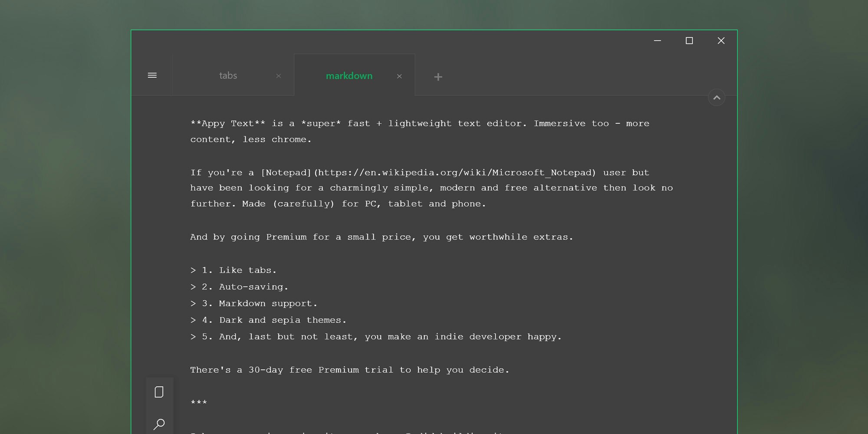
Task: Place cursor on the '***' divider line
Action: click(x=199, y=401)
